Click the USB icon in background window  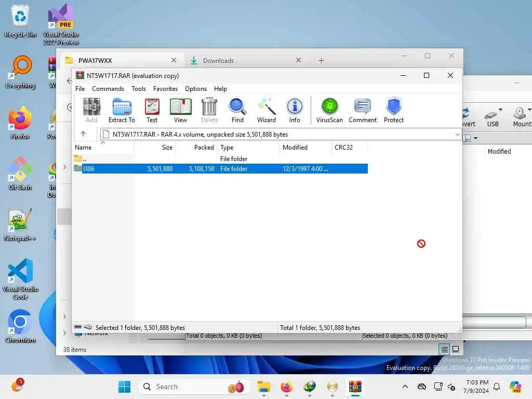coord(491,118)
